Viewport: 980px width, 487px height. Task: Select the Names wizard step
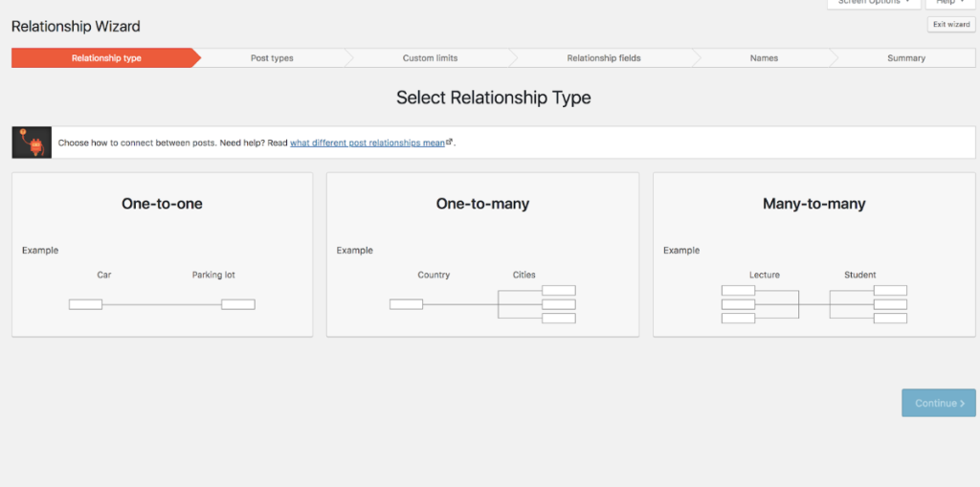[x=764, y=58]
